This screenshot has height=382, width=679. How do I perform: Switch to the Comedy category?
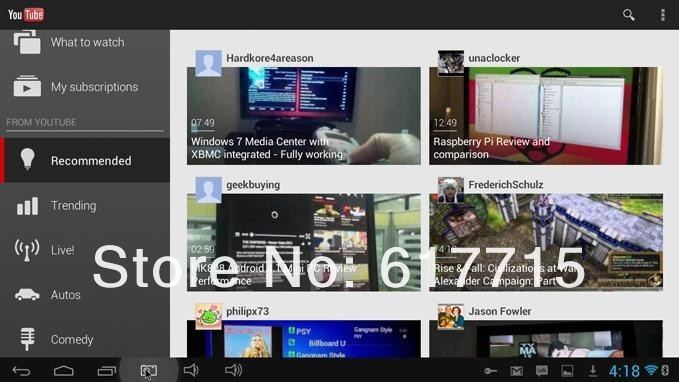(x=85, y=339)
